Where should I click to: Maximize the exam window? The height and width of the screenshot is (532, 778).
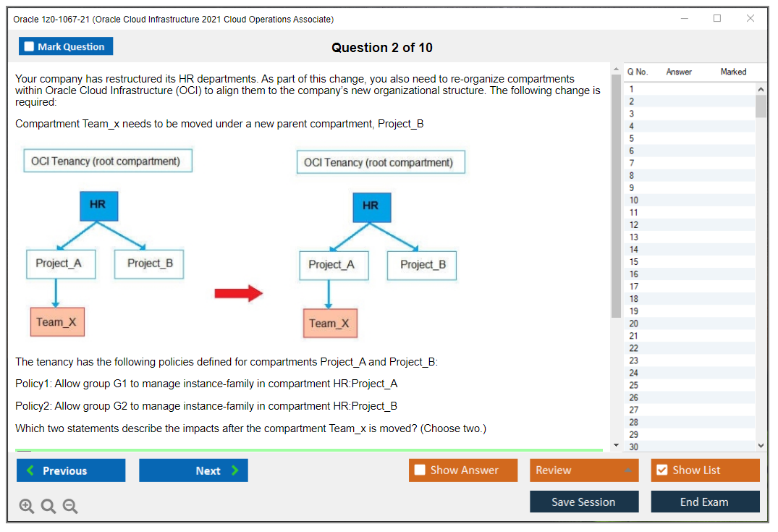click(x=717, y=19)
